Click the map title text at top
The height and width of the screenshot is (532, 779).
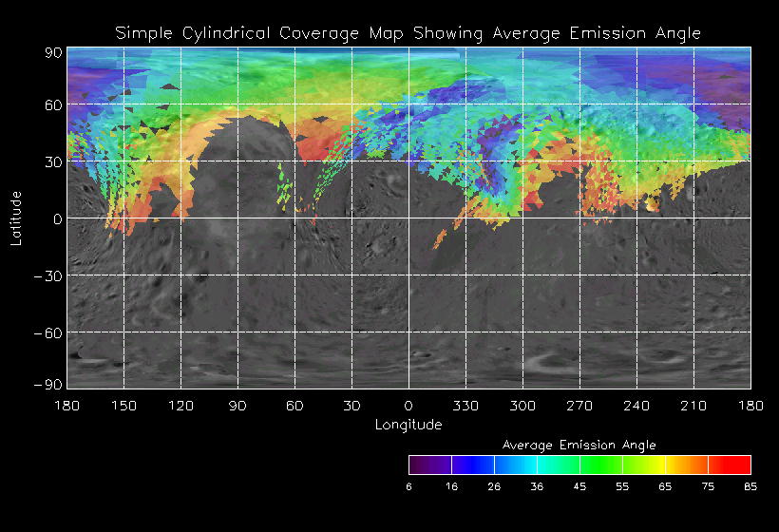pos(408,32)
